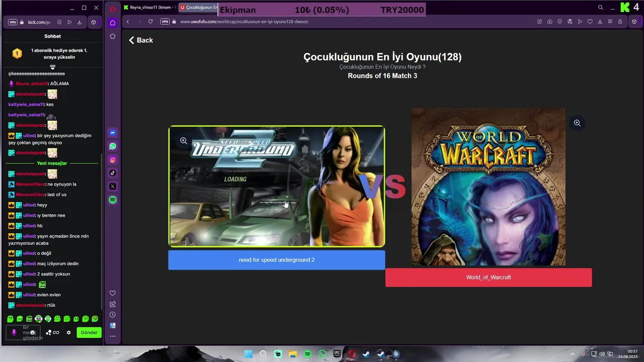Open TikTok in Opera sidebar
The image size is (644, 362).
pyautogui.click(x=113, y=173)
